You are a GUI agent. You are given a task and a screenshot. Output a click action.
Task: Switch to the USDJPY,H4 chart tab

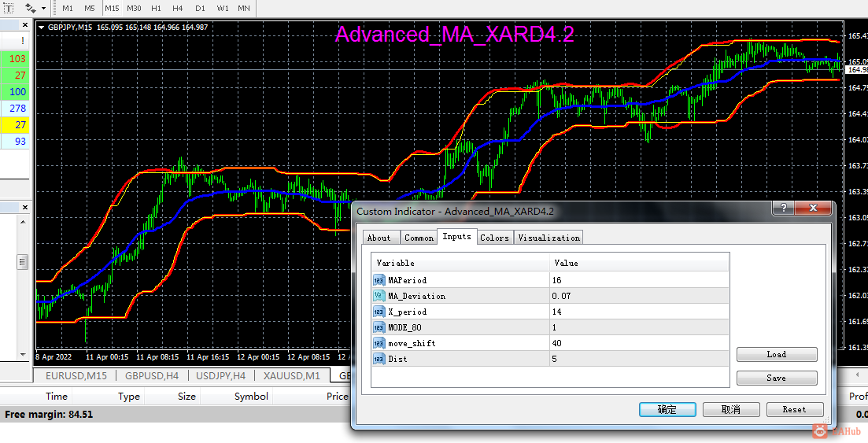point(220,375)
